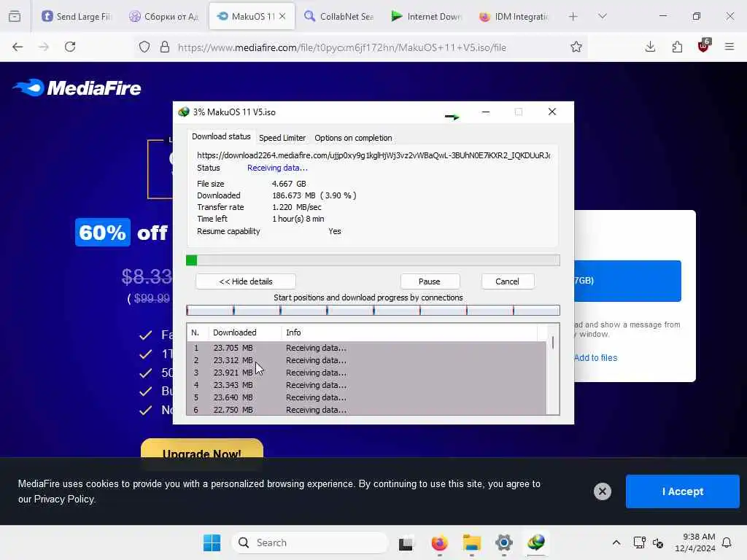The width and height of the screenshot is (747, 560).
Task: Open notifications bell icon
Action: tap(727, 542)
